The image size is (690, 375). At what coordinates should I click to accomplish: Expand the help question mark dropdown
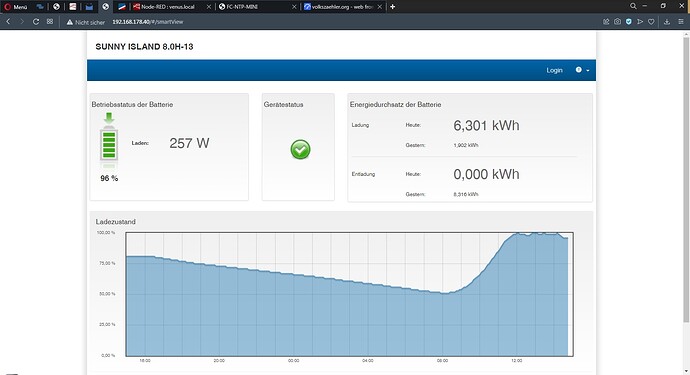(582, 70)
